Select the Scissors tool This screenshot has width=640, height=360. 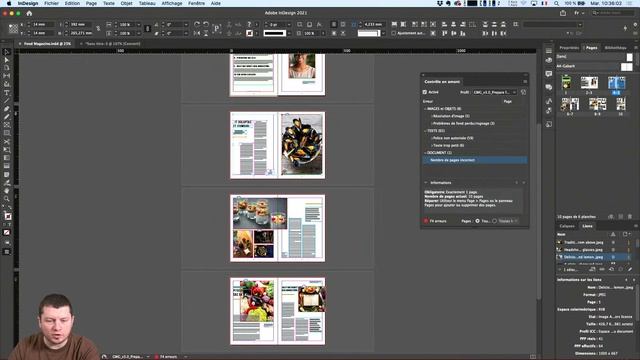pos(7,142)
